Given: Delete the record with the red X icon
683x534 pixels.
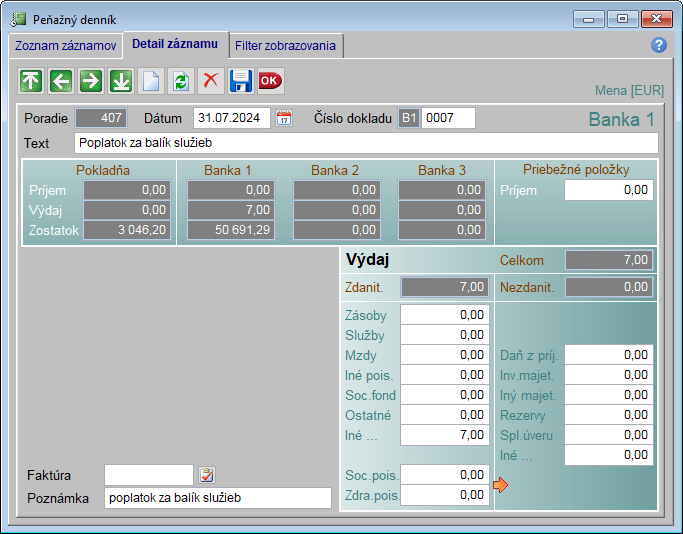Looking at the screenshot, I should [211, 81].
